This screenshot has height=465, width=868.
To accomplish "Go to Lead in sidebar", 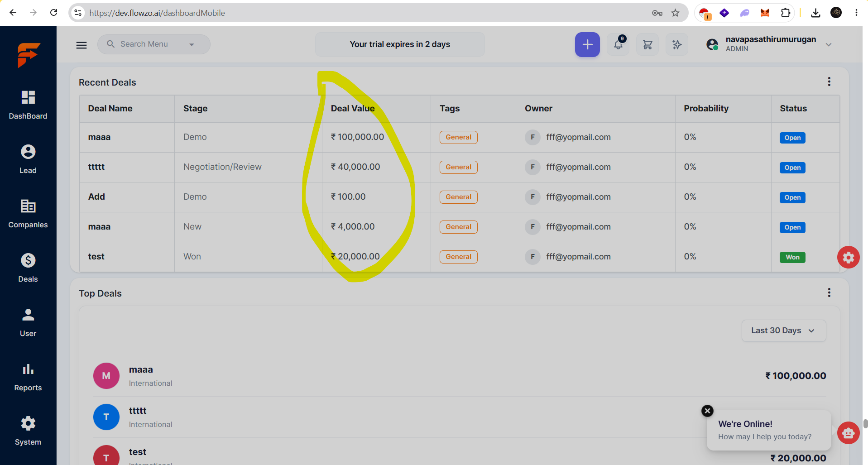I will tap(28, 159).
